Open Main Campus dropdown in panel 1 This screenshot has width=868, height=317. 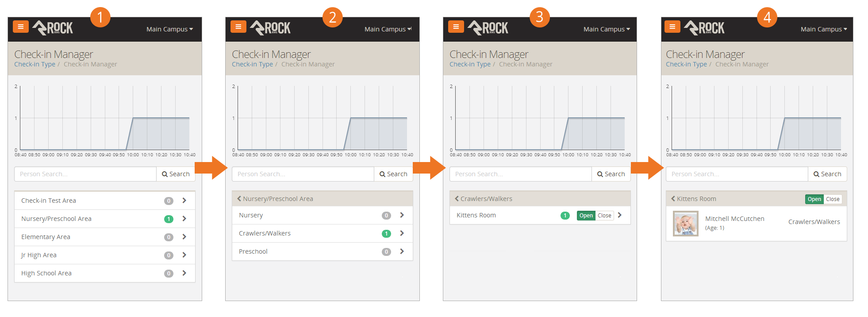pos(170,29)
